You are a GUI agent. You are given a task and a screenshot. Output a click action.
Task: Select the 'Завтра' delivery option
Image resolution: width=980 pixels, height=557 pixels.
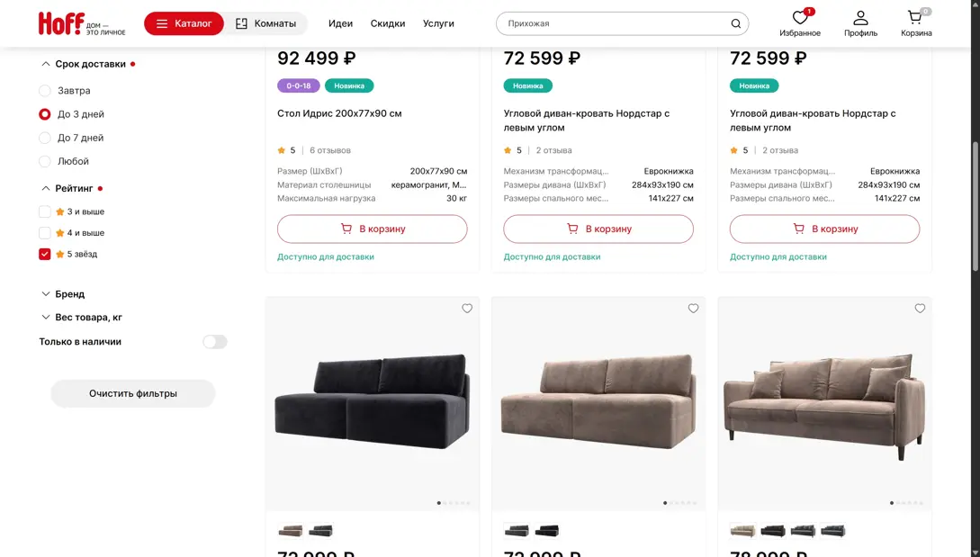point(45,91)
